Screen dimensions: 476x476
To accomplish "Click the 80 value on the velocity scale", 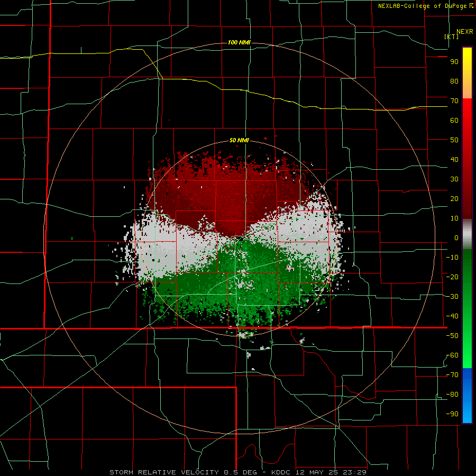I will (454, 81).
